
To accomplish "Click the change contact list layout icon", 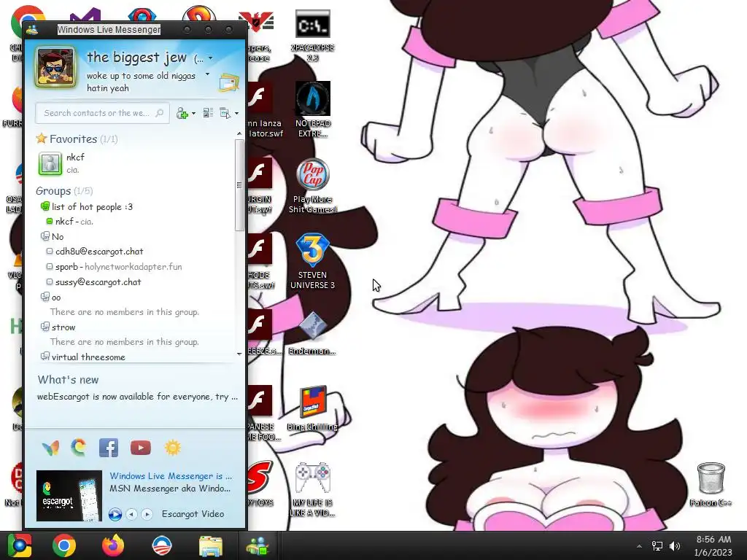I will (x=208, y=113).
